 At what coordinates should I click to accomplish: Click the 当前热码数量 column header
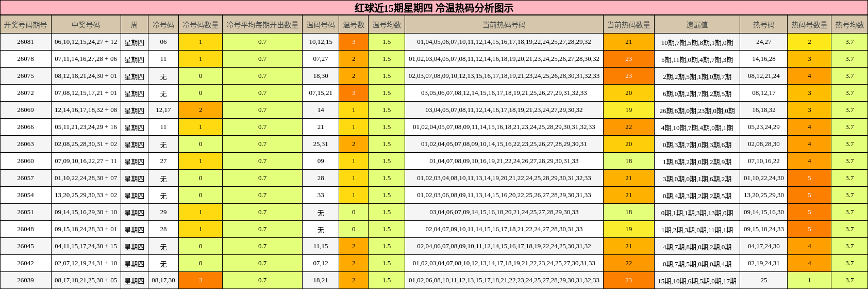click(629, 25)
